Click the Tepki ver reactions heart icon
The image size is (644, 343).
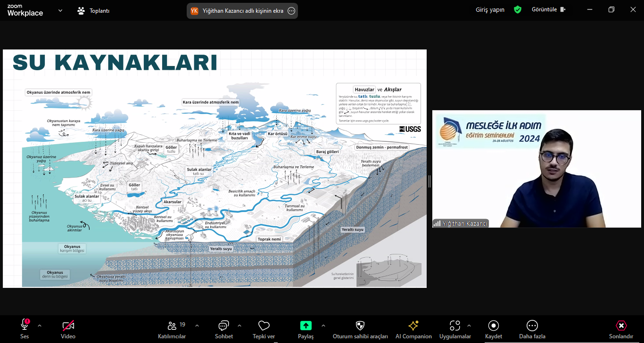[264, 326]
